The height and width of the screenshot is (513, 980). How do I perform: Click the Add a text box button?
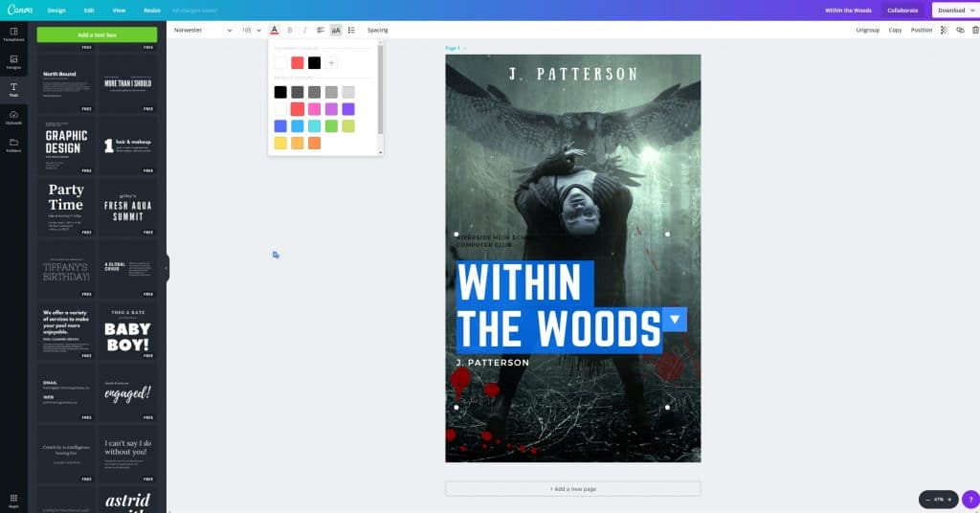coord(97,34)
